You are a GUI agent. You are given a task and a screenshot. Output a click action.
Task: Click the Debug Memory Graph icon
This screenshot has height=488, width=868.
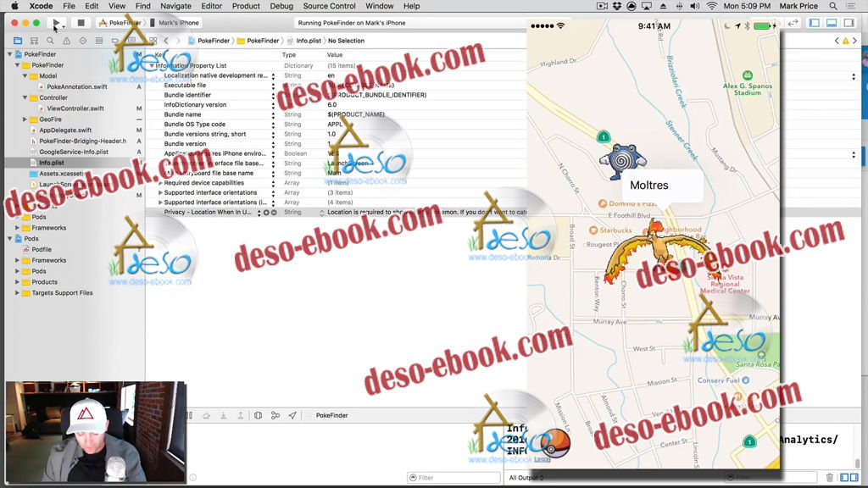(x=275, y=416)
